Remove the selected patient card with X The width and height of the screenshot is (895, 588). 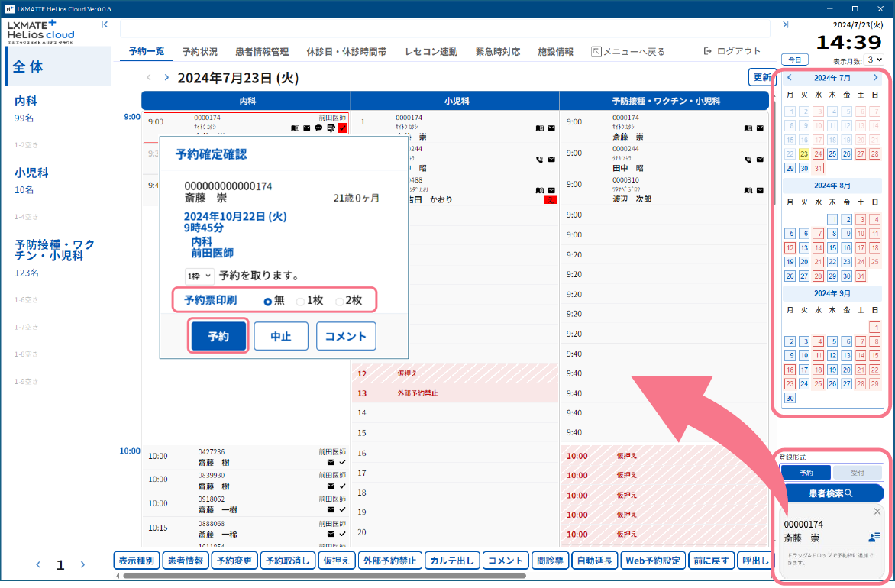click(877, 512)
